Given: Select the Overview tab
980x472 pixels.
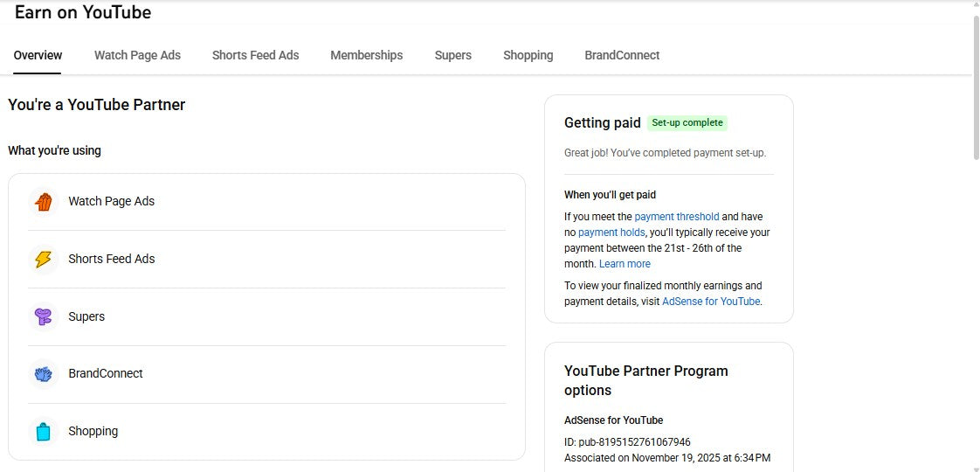Looking at the screenshot, I should point(38,55).
